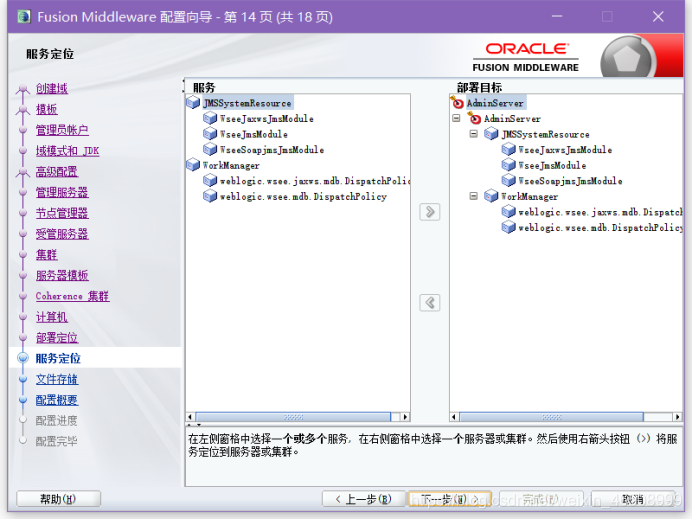Open the 创建域 wizard step
This screenshot has height=519, width=692.
[52, 89]
